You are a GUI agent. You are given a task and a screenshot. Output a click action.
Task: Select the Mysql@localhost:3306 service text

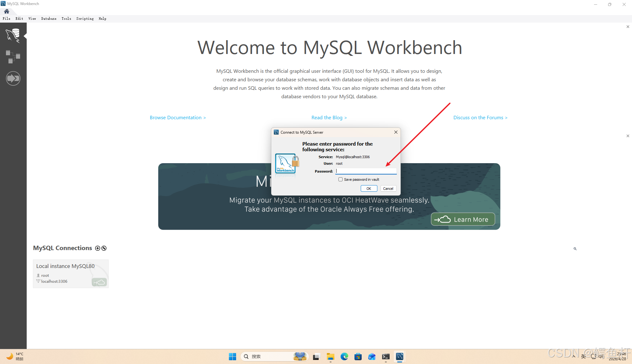353,157
